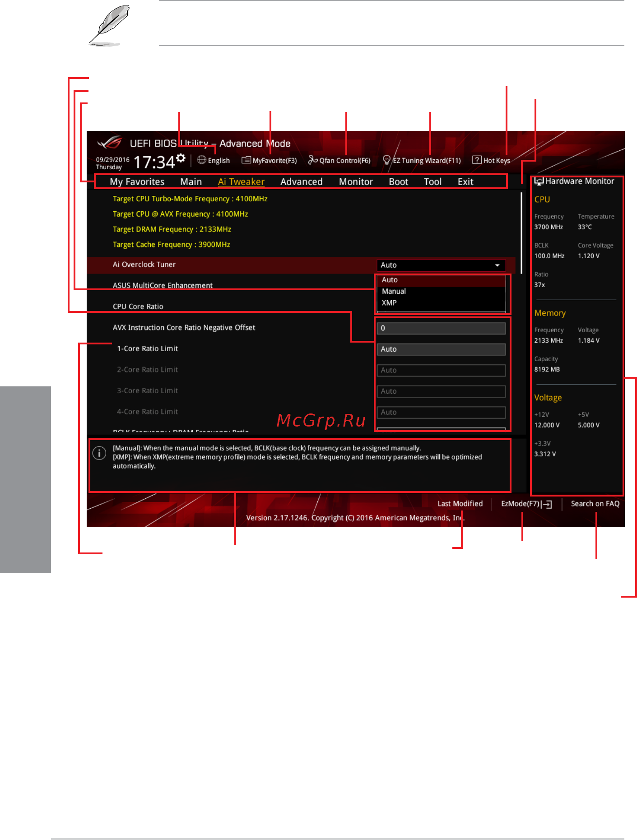
Task: Click the 33°C temperature value
Action: [585, 227]
